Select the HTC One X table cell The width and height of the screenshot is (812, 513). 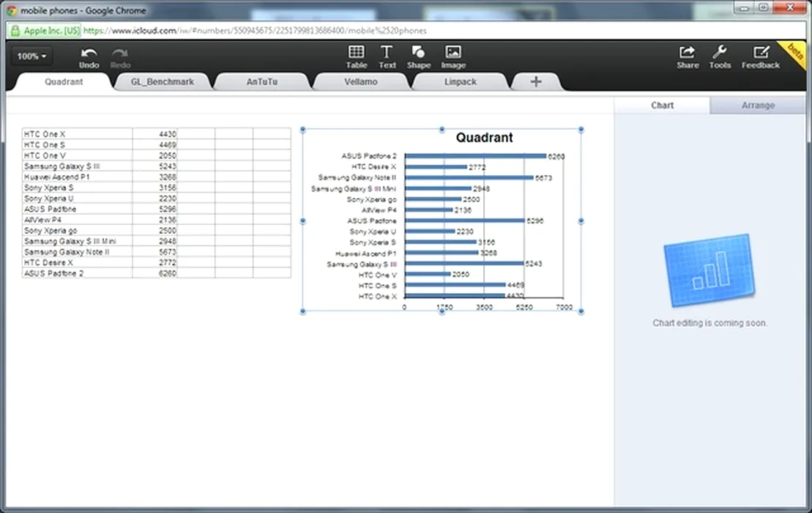pos(77,133)
